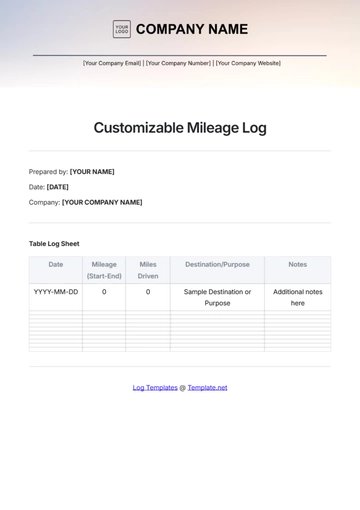
Task: Select the COMPANY NAME header text
Action: coord(192,29)
